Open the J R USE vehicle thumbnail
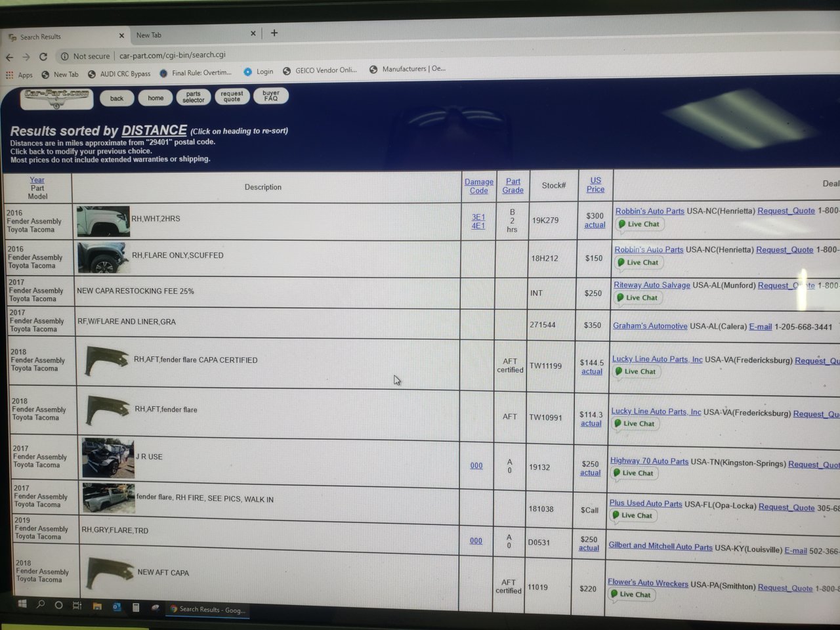Viewport: 840px width, 630px height. tap(108, 458)
